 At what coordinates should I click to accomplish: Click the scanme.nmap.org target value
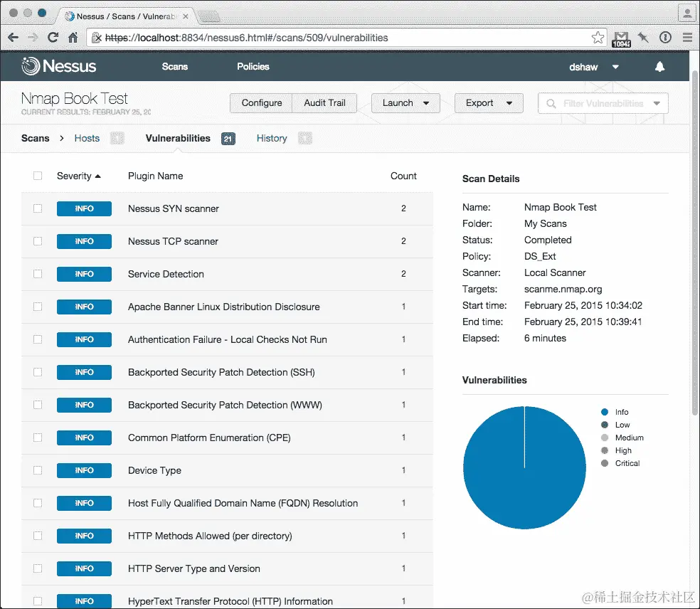tap(563, 290)
